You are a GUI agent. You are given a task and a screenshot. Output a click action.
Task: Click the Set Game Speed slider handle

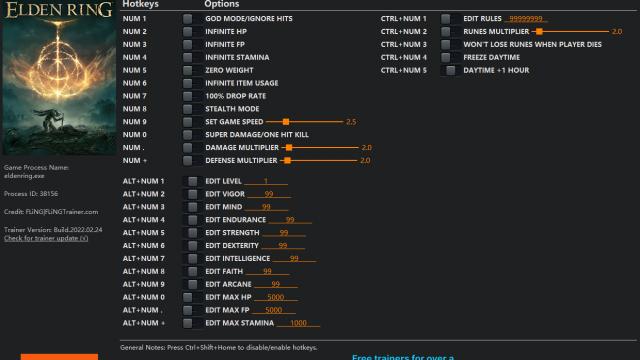pyautogui.click(x=286, y=122)
